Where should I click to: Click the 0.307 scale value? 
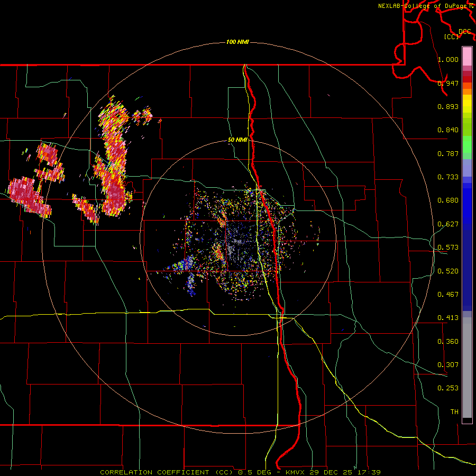click(448, 365)
